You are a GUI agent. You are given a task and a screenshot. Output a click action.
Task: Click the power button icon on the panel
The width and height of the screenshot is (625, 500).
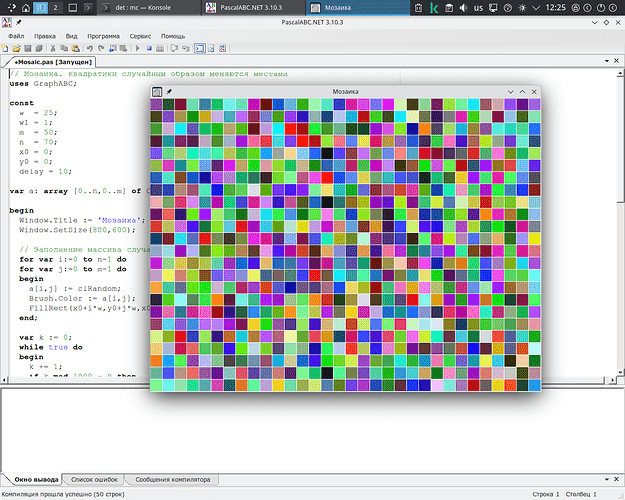(601, 8)
